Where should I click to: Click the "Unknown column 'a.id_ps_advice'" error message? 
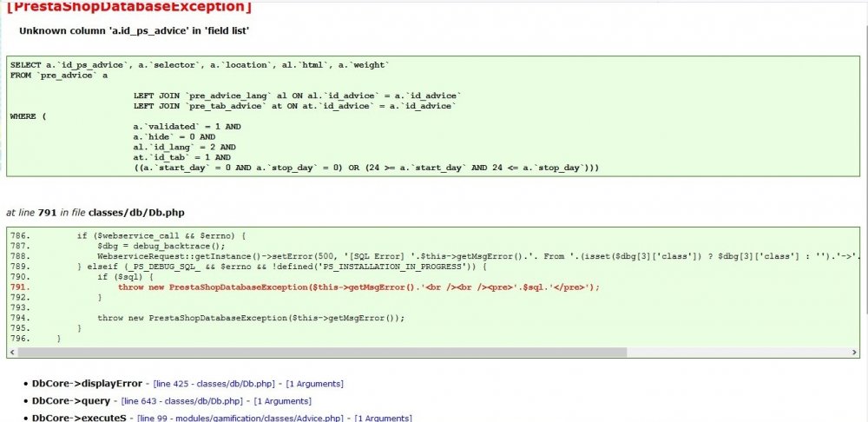click(134, 31)
